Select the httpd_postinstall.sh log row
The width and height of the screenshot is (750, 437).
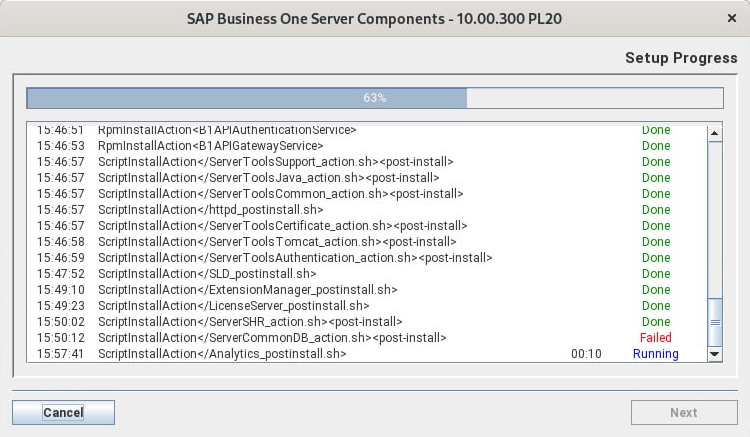point(210,210)
